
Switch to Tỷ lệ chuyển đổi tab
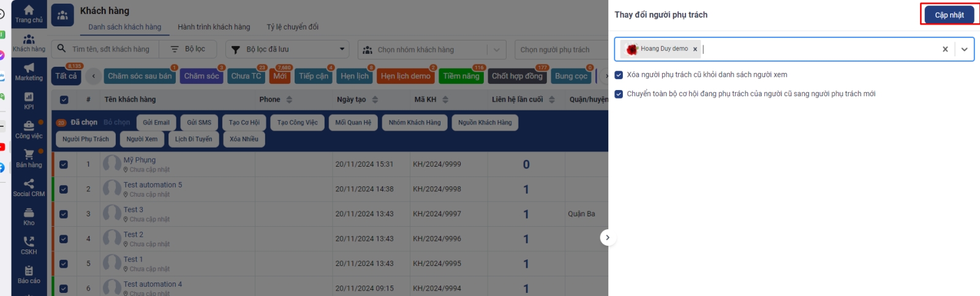(292, 27)
